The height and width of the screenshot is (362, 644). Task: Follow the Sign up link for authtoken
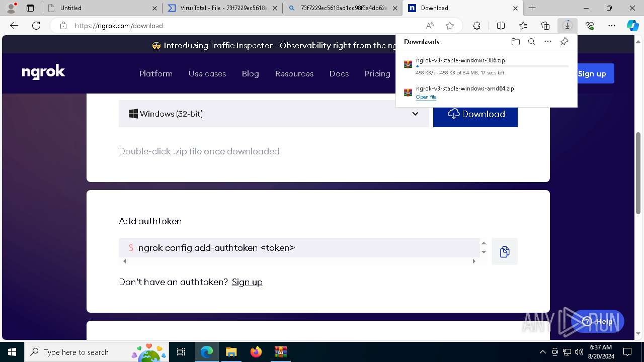247,282
